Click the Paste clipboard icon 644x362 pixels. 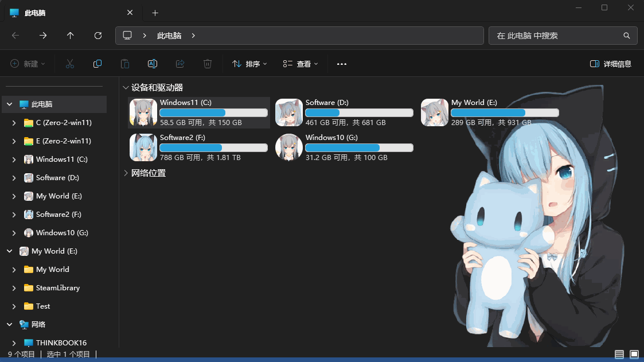point(125,64)
